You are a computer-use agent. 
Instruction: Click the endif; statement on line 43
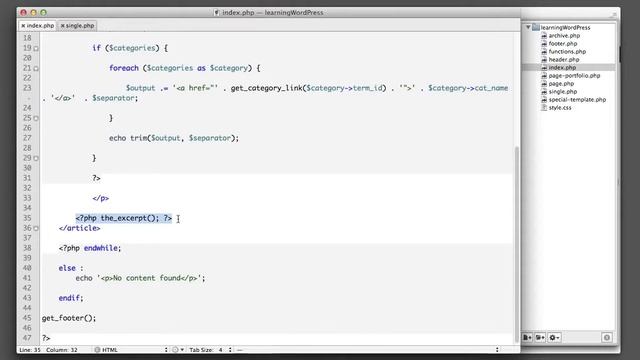click(71, 298)
